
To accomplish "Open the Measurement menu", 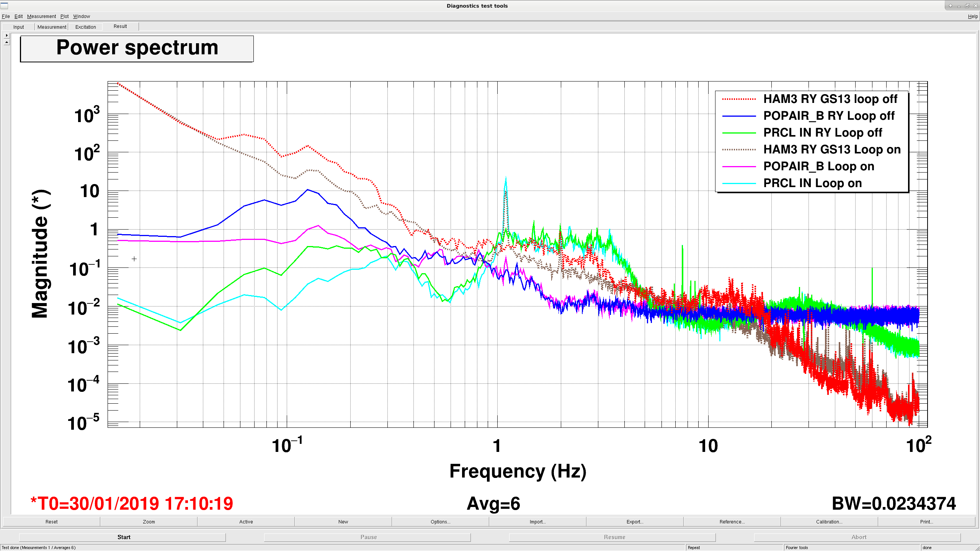I will (41, 16).
